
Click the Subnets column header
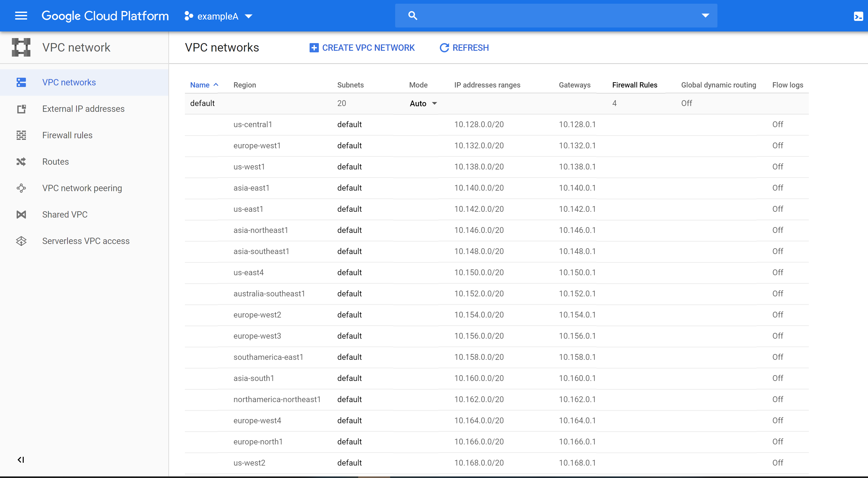point(351,85)
